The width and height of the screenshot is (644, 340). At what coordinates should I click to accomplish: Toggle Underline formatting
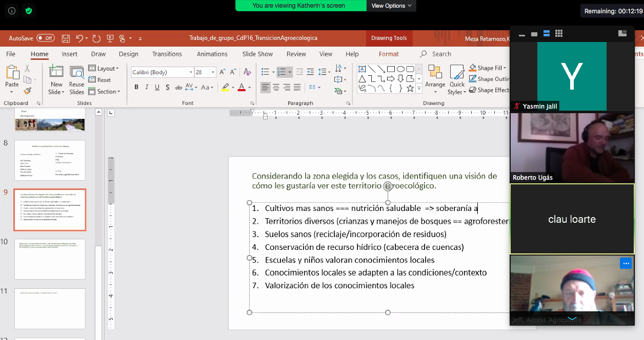(x=157, y=88)
